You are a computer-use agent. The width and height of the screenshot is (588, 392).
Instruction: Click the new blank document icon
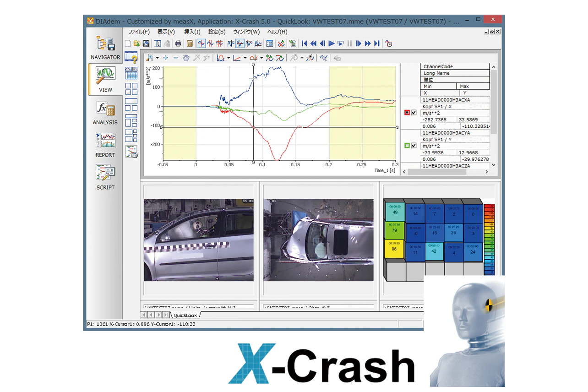point(128,44)
